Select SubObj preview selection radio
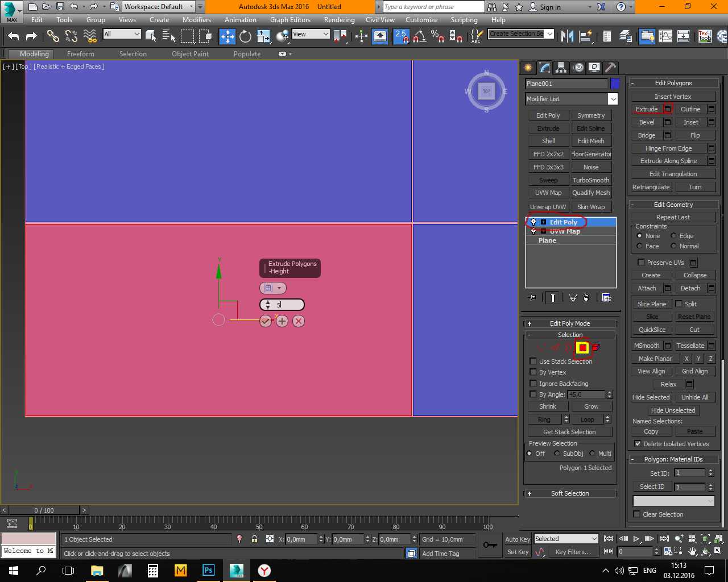This screenshot has height=582, width=728. click(x=557, y=454)
